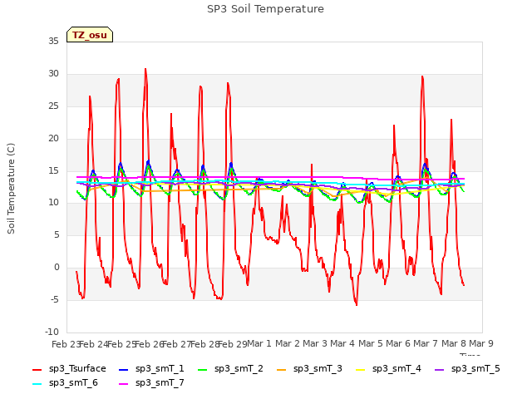This screenshot has width=532, height=399.
Task: Click the cyan sp3_smT_6 legend swatch
Action: 37,384
